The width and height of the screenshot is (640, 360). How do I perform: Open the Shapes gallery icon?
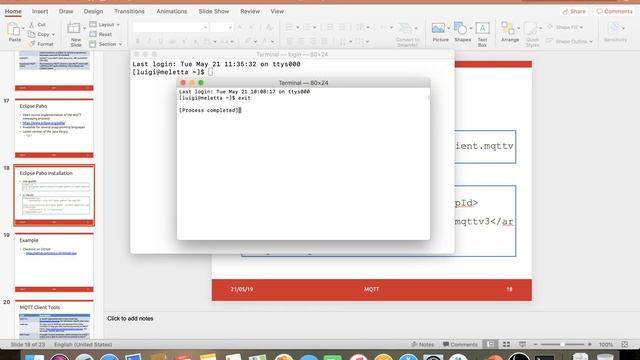pyautogui.click(x=460, y=28)
